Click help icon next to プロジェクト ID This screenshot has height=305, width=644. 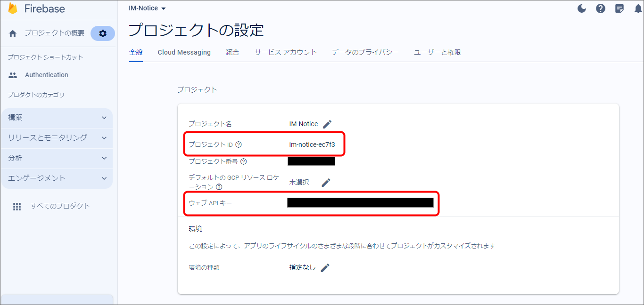(x=239, y=144)
